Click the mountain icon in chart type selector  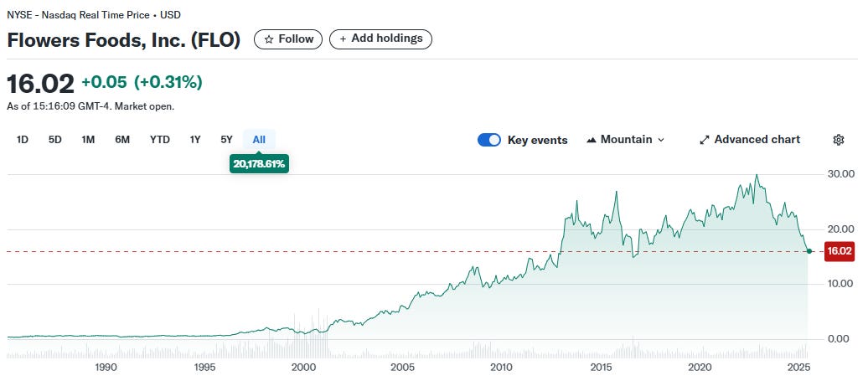coord(592,140)
